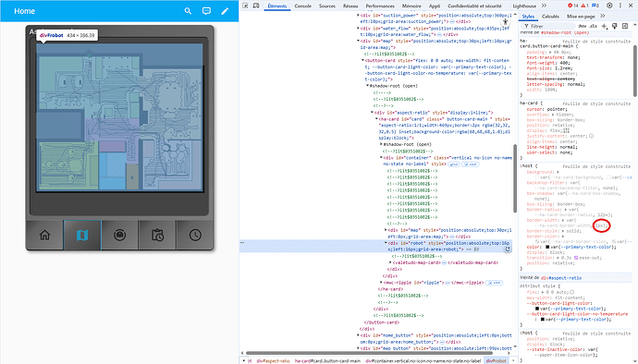Open the Mémoire tab
638x364 pixels.
[x=411, y=6]
